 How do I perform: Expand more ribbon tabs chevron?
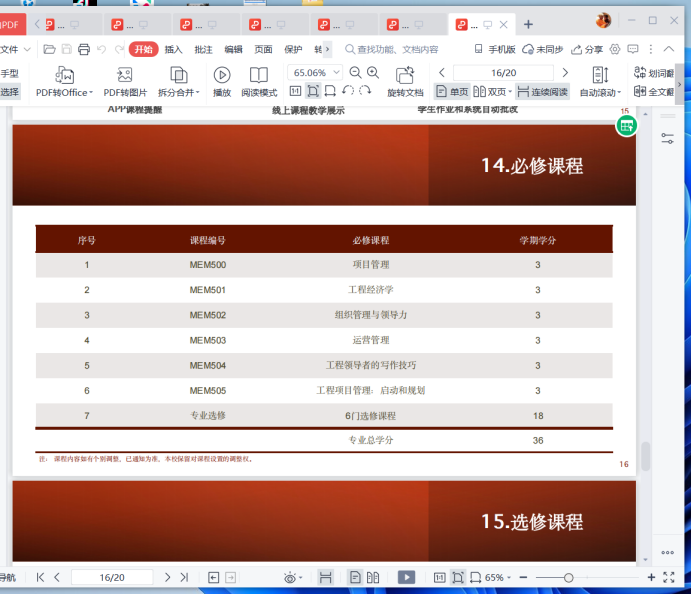[327, 49]
